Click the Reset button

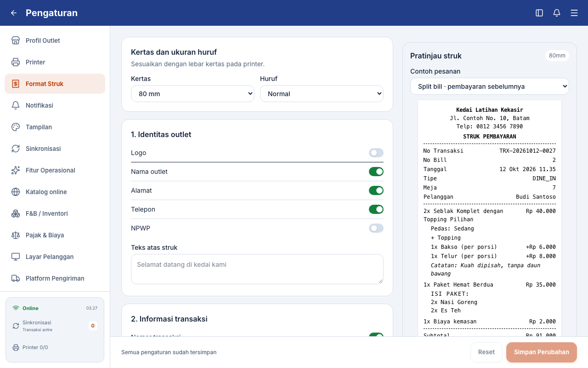click(x=486, y=352)
